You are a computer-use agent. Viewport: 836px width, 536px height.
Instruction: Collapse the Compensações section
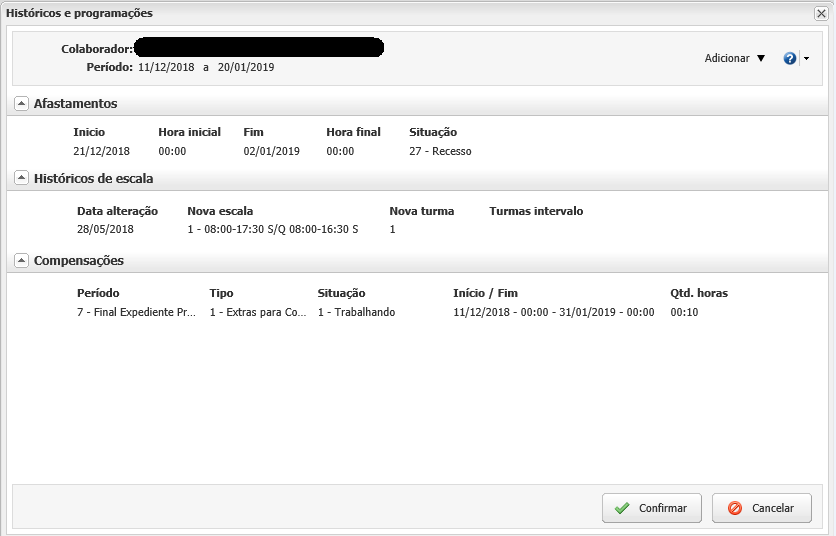[x=22, y=261]
